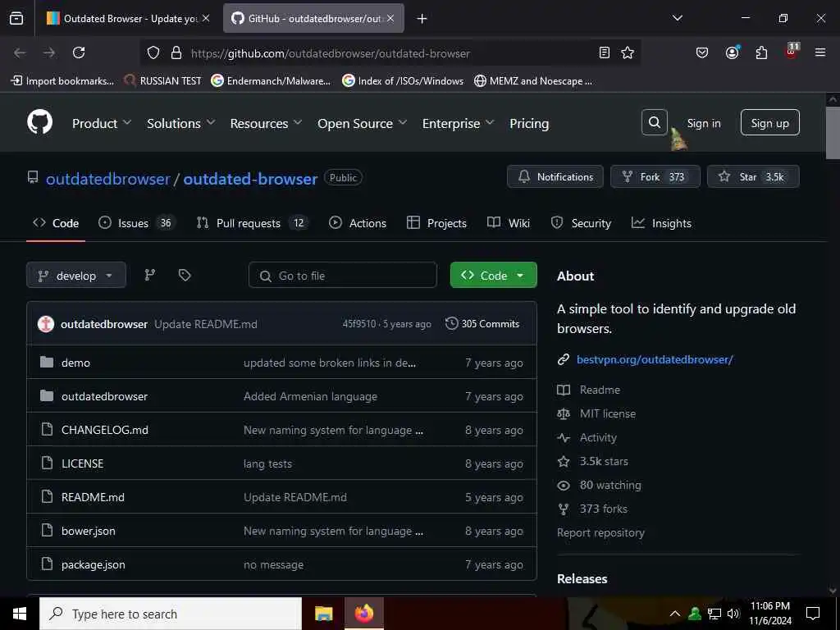Show hidden system tray icons

675,614
